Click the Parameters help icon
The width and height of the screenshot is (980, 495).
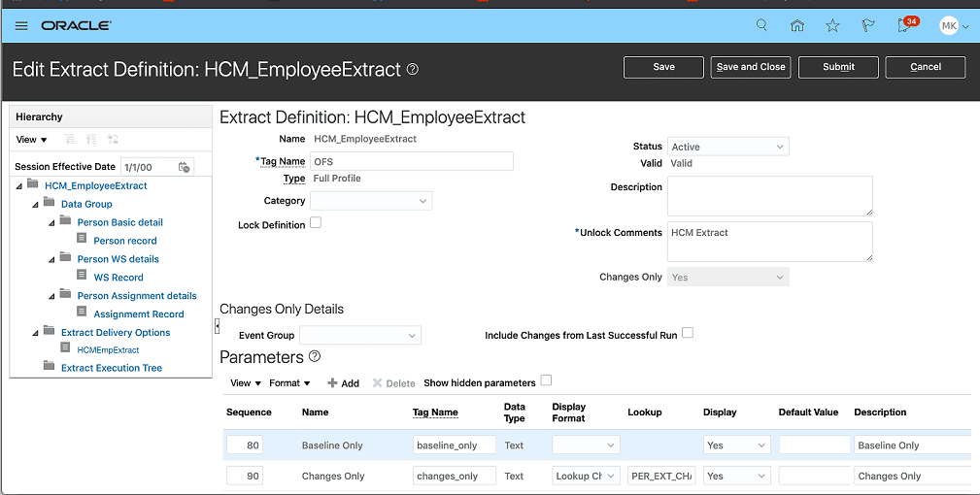(x=315, y=356)
